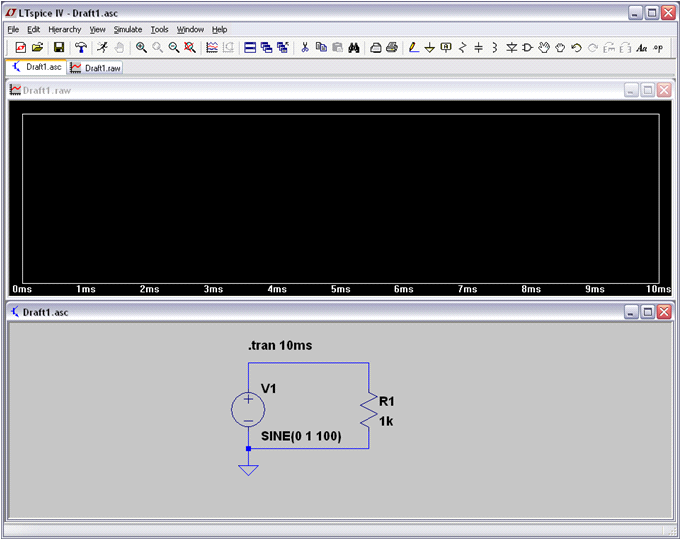
Task: Select the SPICE Directive '.op' tool
Action: click(x=658, y=48)
